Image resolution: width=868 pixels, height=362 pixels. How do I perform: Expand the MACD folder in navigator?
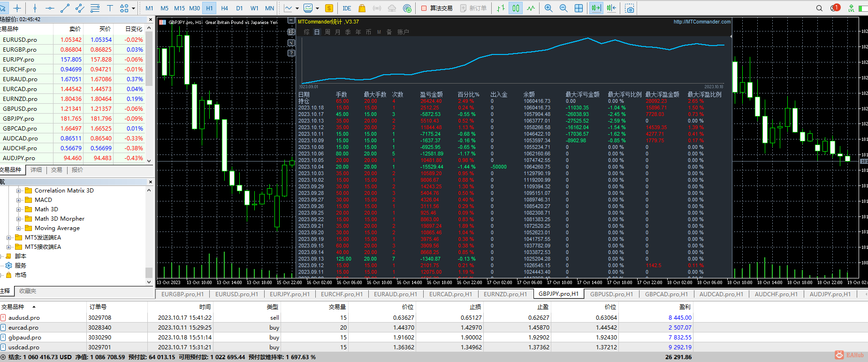(19, 200)
